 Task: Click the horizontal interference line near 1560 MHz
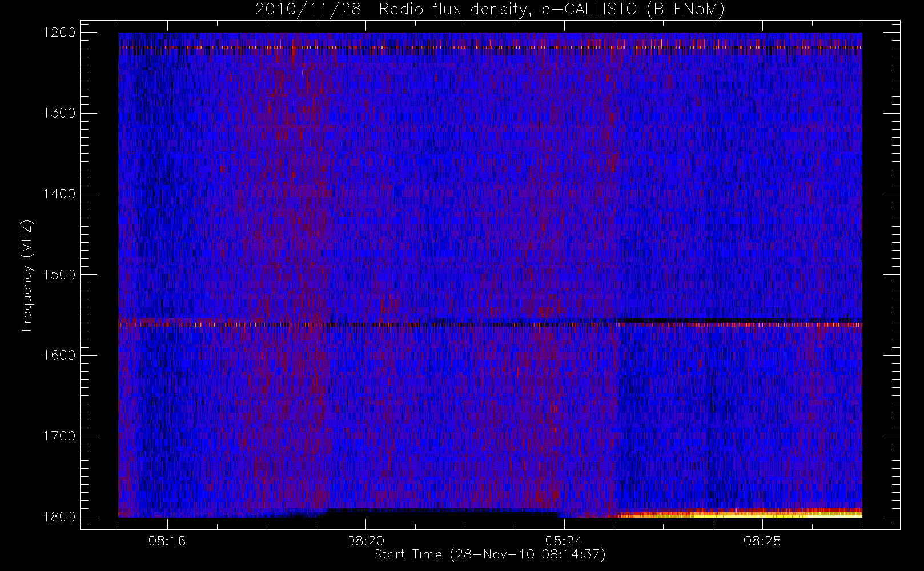pos(490,324)
